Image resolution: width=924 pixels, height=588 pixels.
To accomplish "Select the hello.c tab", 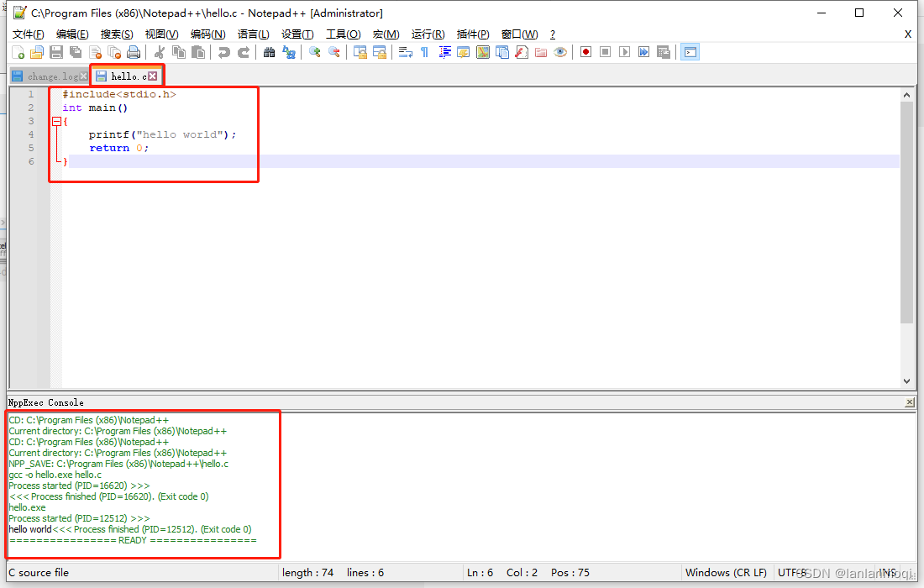I will pyautogui.click(x=129, y=76).
